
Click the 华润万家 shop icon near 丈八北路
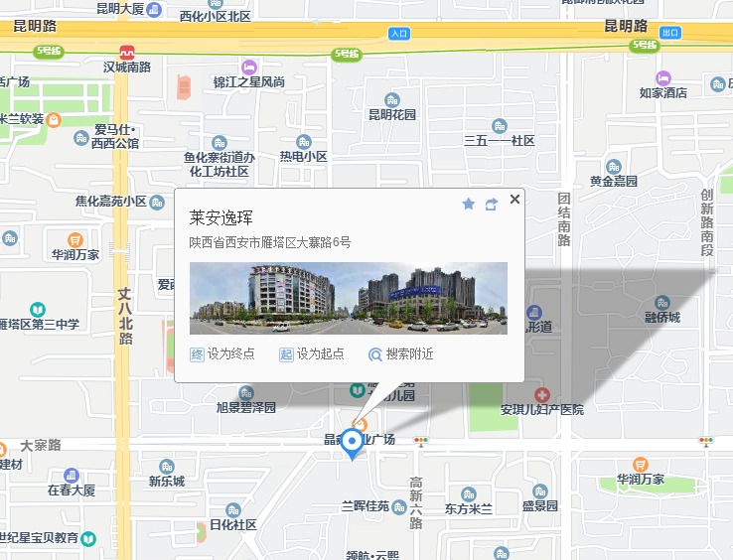(x=74, y=240)
